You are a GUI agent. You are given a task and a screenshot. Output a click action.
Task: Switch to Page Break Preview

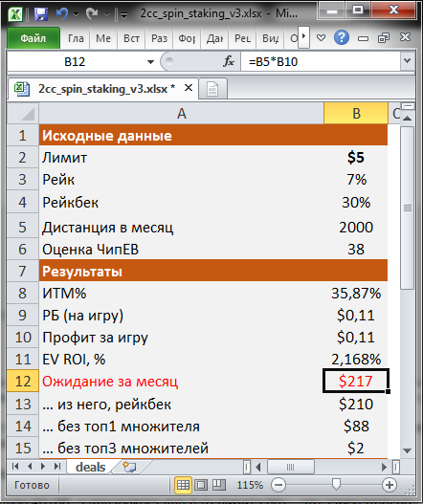219,485
